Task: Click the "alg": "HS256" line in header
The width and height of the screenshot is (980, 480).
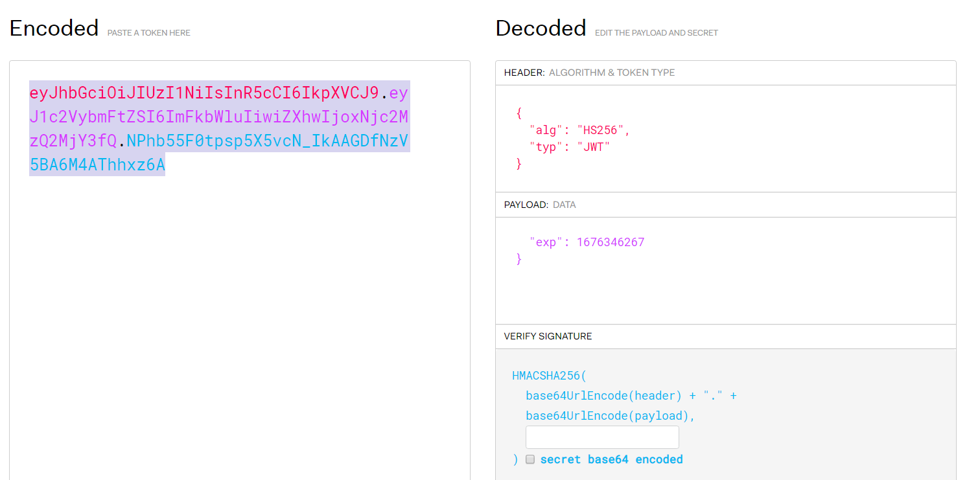Action: point(579,130)
